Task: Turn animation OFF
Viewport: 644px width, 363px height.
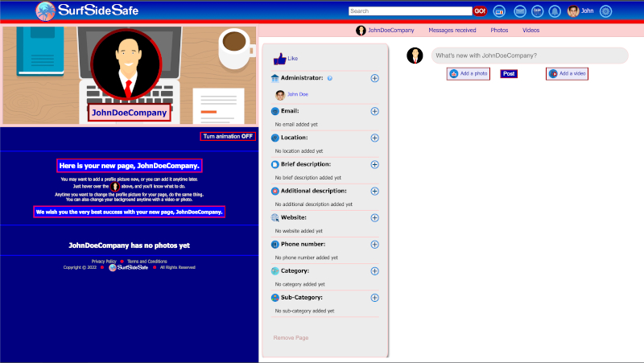Action: coord(228,136)
